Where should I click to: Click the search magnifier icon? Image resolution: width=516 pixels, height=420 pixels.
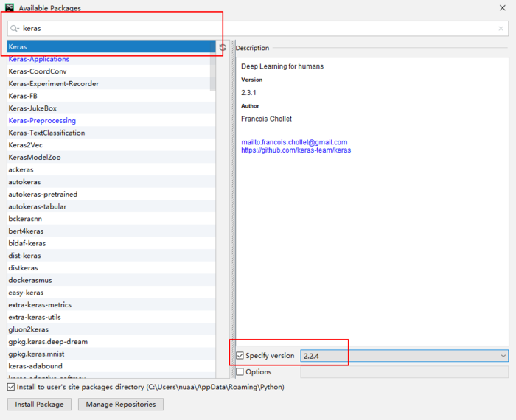coord(14,29)
